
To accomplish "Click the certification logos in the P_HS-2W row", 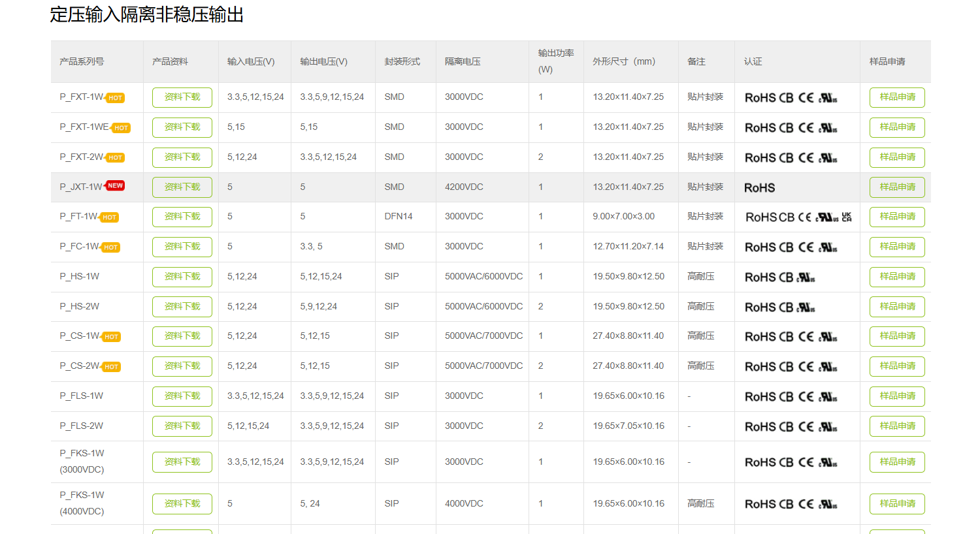I will click(779, 307).
